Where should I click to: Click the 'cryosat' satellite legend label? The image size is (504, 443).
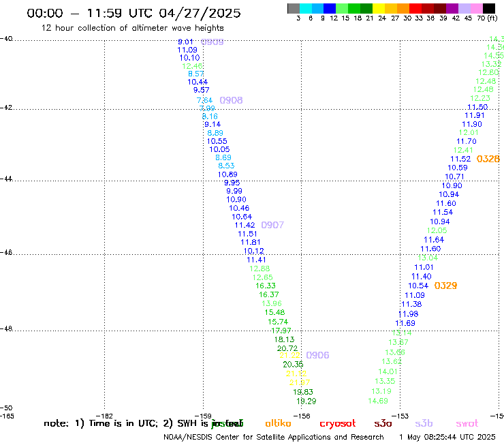click(x=338, y=424)
